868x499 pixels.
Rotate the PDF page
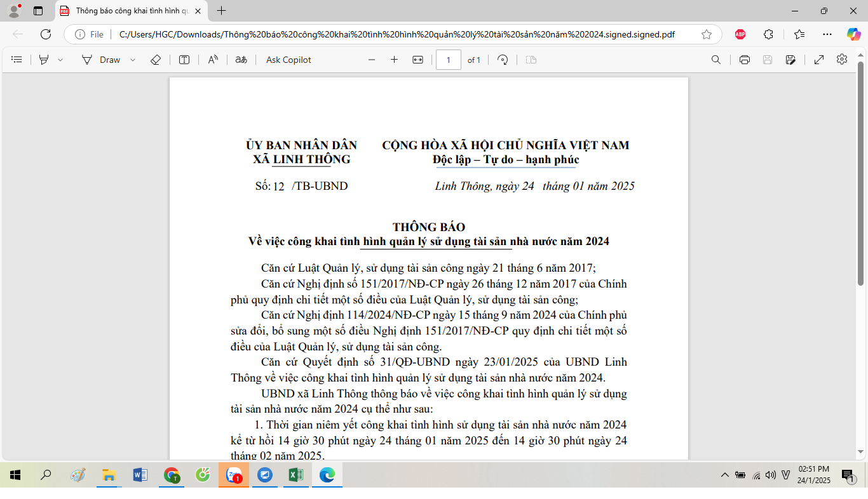tap(503, 60)
